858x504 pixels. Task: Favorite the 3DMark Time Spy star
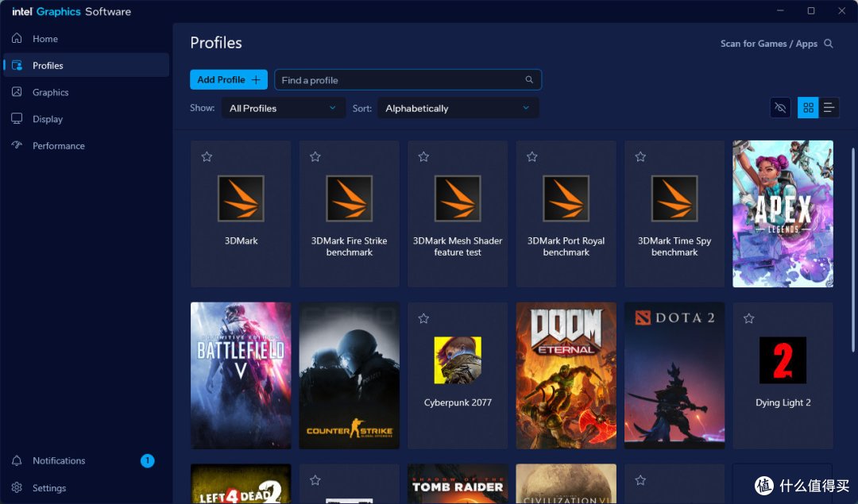point(640,157)
